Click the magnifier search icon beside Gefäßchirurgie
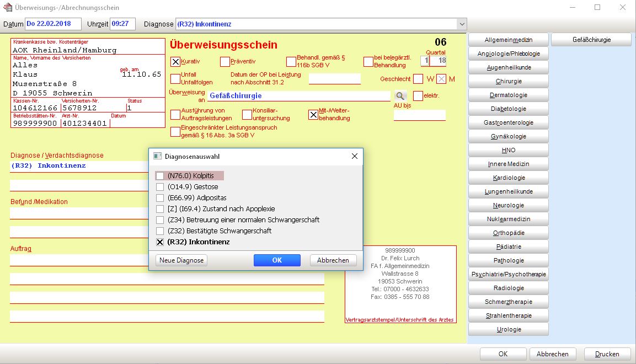Image resolution: width=636 pixels, height=364 pixels. [400, 95]
